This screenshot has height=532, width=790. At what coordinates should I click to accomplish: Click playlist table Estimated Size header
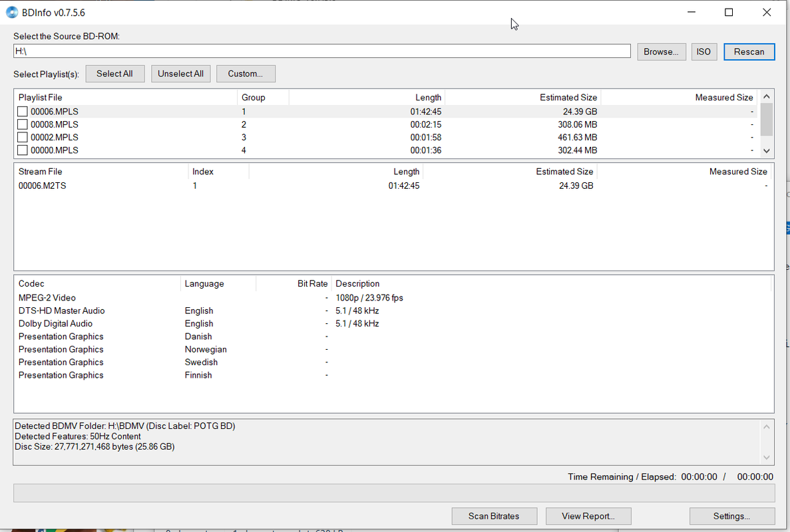[523, 97]
